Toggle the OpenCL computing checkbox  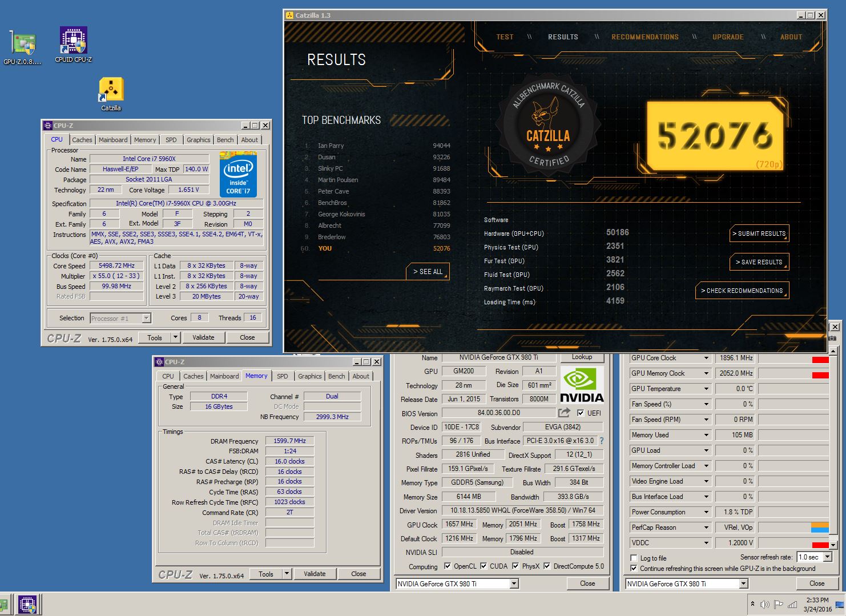coord(448,566)
